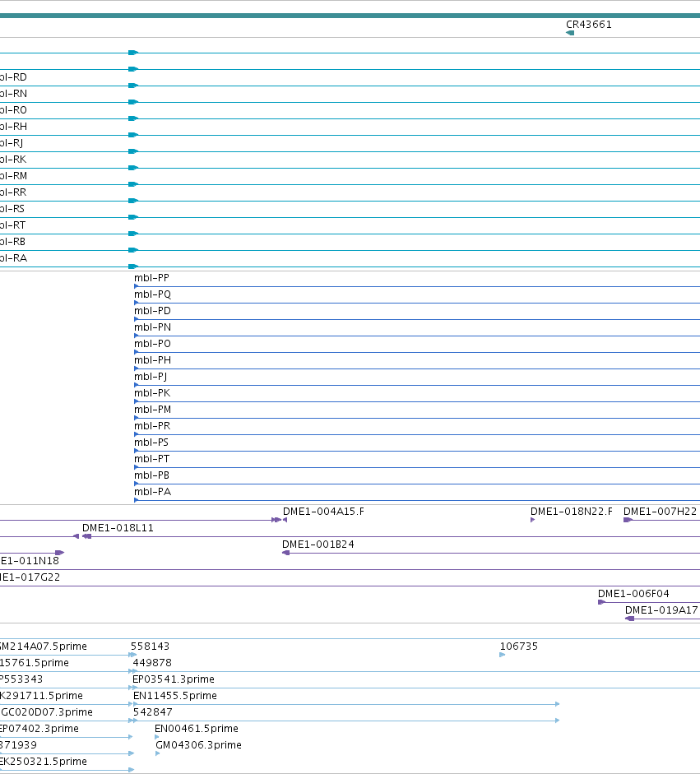Select the mbl-PO protein label

[x=152, y=344]
